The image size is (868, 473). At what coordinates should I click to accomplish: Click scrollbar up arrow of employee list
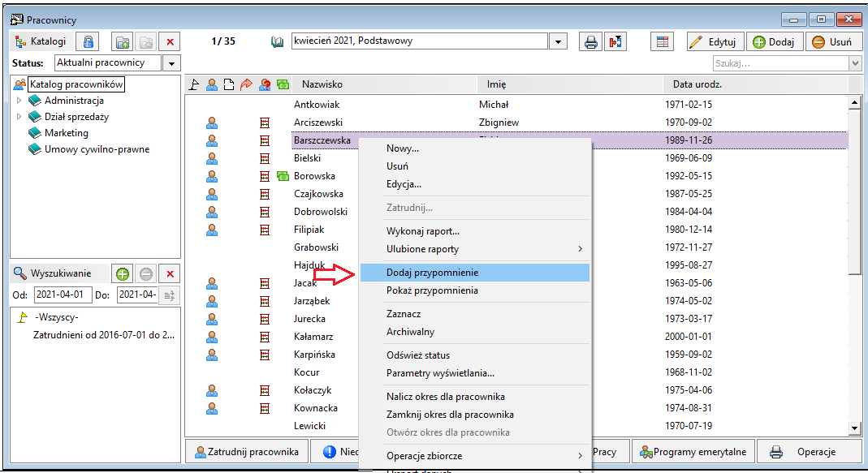(855, 102)
